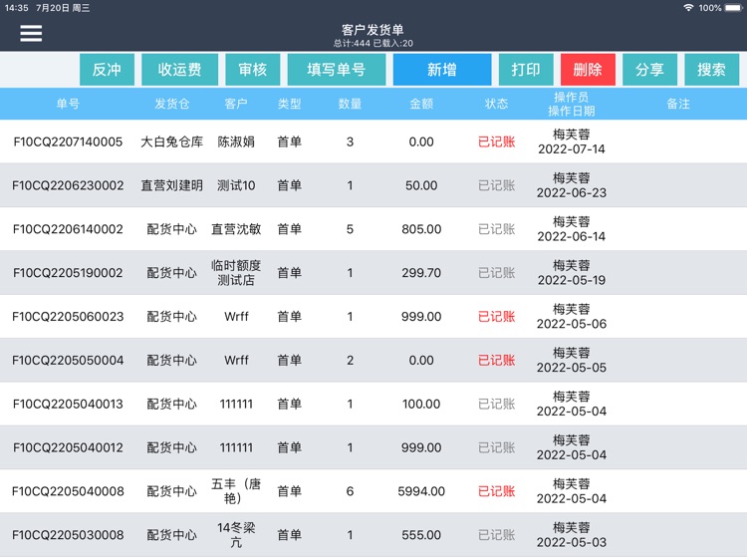Tap the battery indicator icon
The image size is (747, 560).
click(734, 8)
